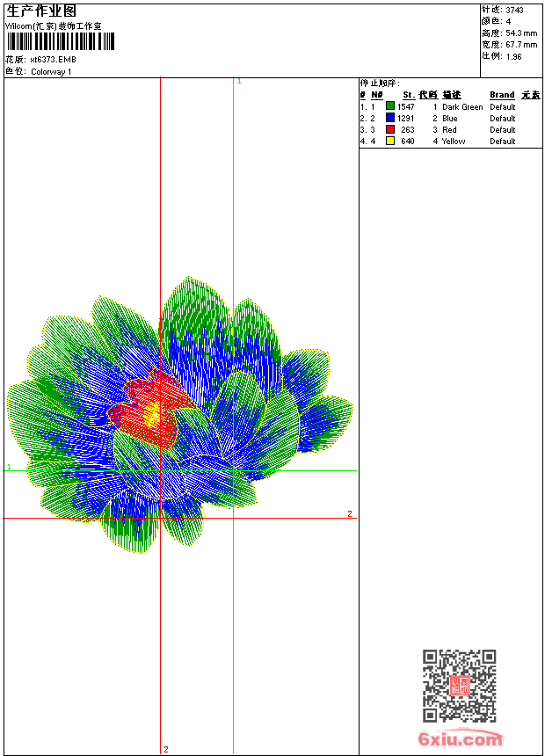Click Default brand in Dark Green row
545x756 pixels.
503,107
